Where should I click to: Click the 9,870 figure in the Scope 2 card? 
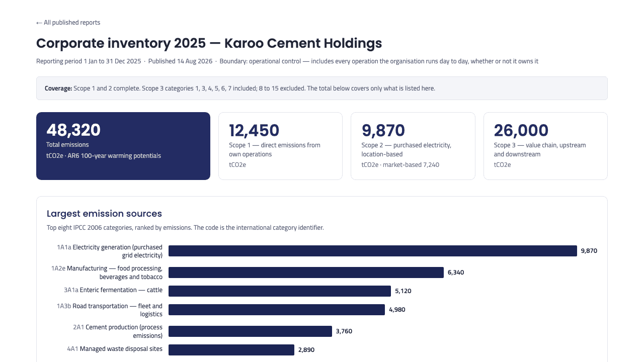coord(383,131)
